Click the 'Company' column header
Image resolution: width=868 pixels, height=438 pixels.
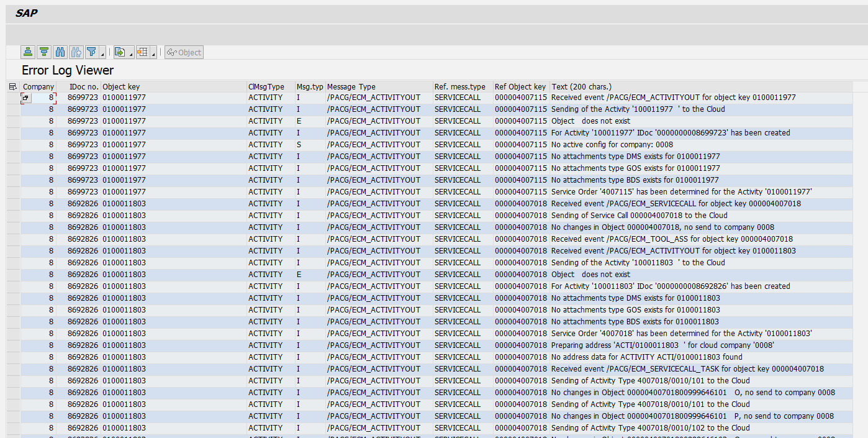coord(38,86)
